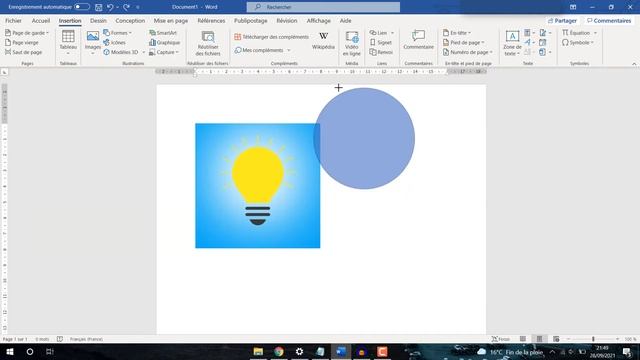Image resolution: width=640 pixels, height=360 pixels.
Task: Open the Commentaires pane button
Action: click(609, 20)
